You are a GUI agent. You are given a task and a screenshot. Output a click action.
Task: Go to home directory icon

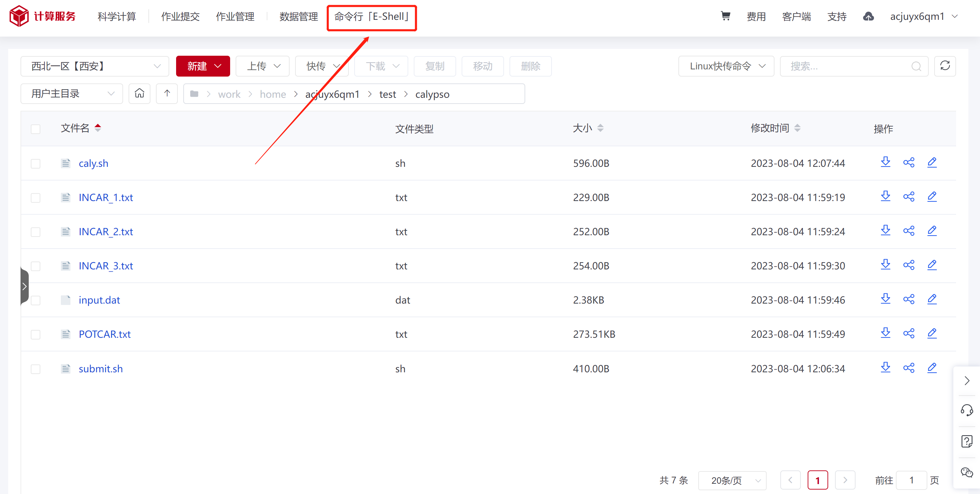click(x=139, y=94)
